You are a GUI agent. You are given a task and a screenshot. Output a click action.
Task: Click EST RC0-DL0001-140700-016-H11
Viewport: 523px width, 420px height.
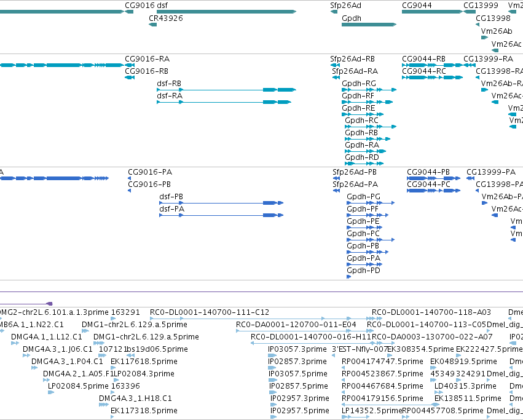(311, 337)
